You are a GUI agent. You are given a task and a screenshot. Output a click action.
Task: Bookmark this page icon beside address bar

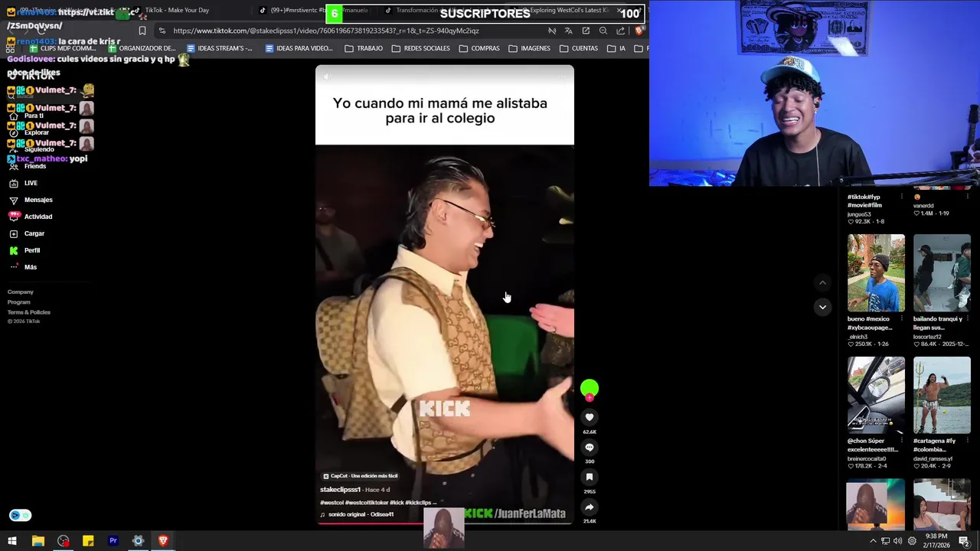(x=142, y=31)
